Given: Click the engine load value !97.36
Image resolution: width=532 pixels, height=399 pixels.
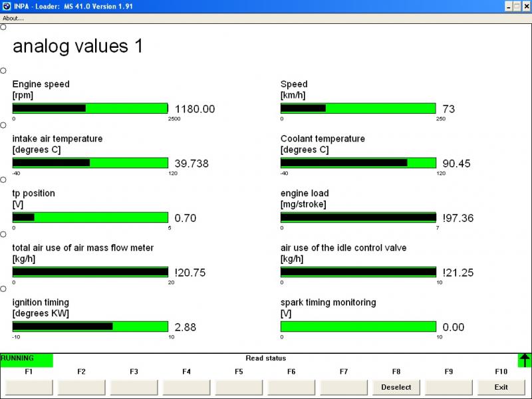Looking at the screenshot, I should 458,218.
